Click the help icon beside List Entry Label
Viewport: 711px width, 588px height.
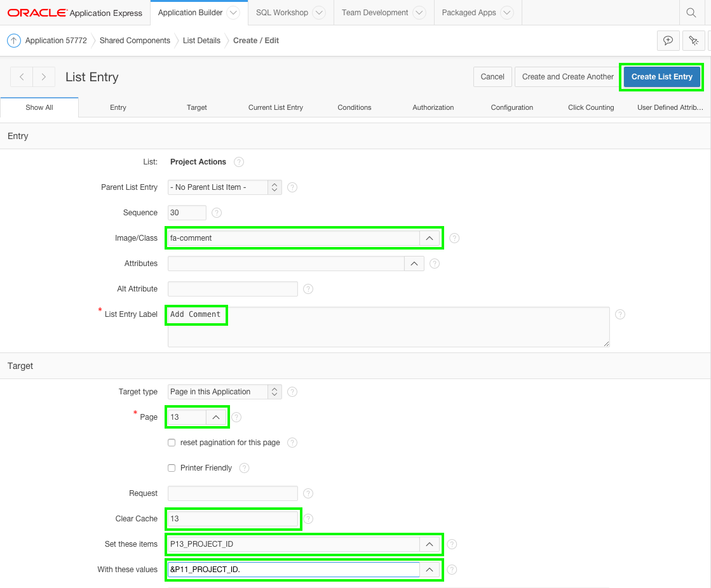[620, 314]
